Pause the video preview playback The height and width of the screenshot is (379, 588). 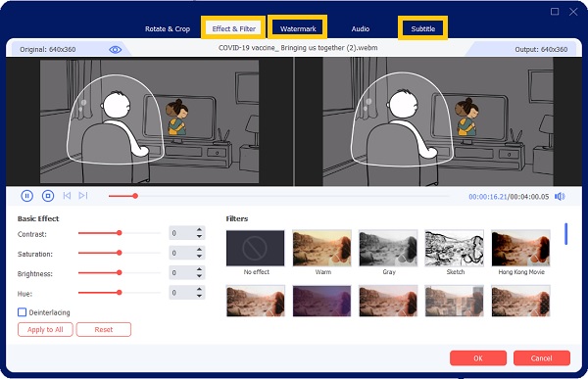pyautogui.click(x=27, y=196)
